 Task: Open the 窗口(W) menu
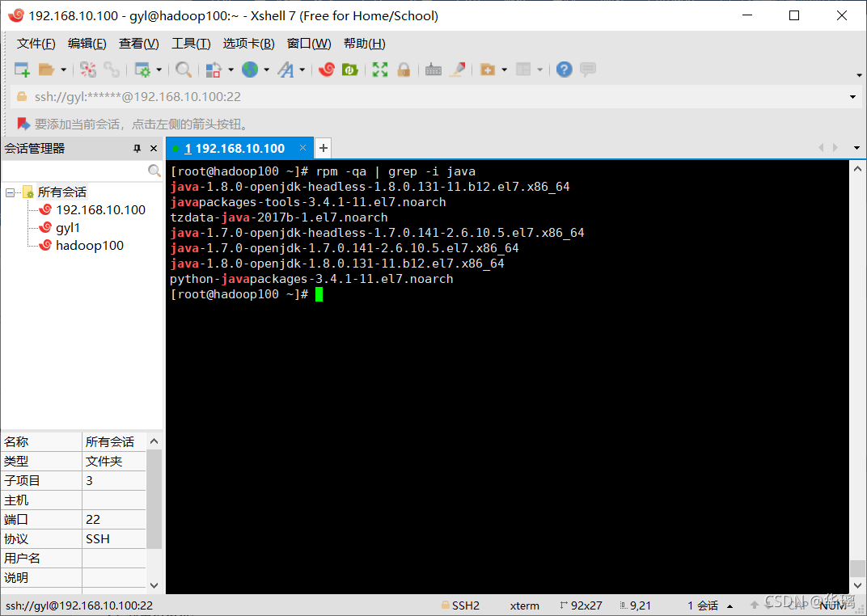click(x=309, y=44)
